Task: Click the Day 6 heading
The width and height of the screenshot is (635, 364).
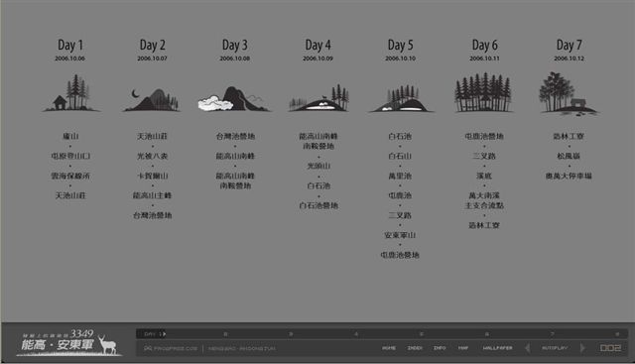Action: (485, 45)
